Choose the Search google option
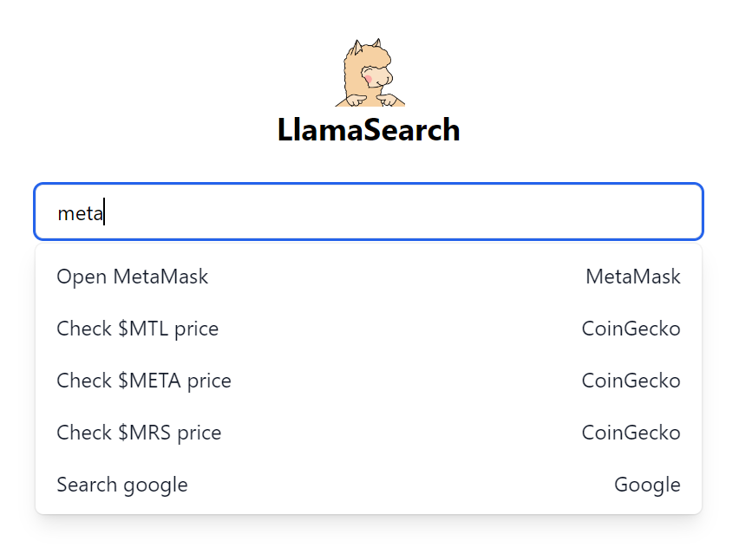 coord(121,485)
